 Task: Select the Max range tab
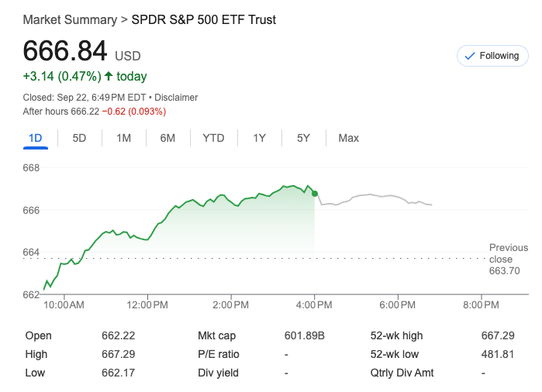coord(348,138)
